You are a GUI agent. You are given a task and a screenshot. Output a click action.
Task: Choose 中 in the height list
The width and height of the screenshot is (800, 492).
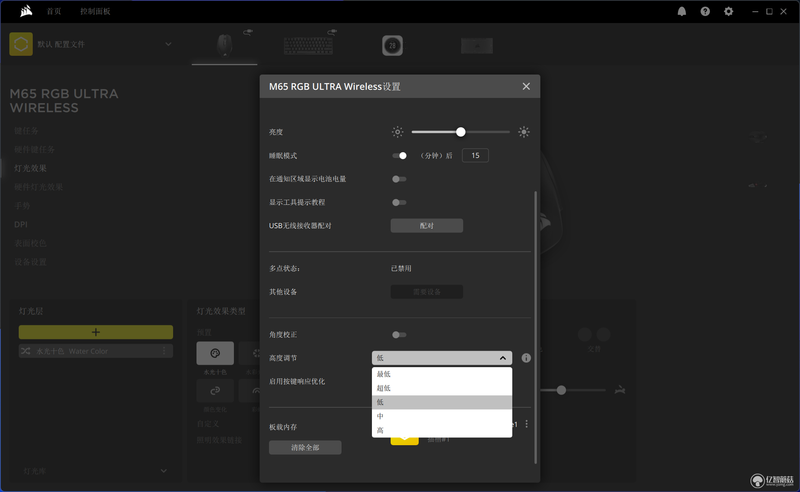(x=442, y=416)
